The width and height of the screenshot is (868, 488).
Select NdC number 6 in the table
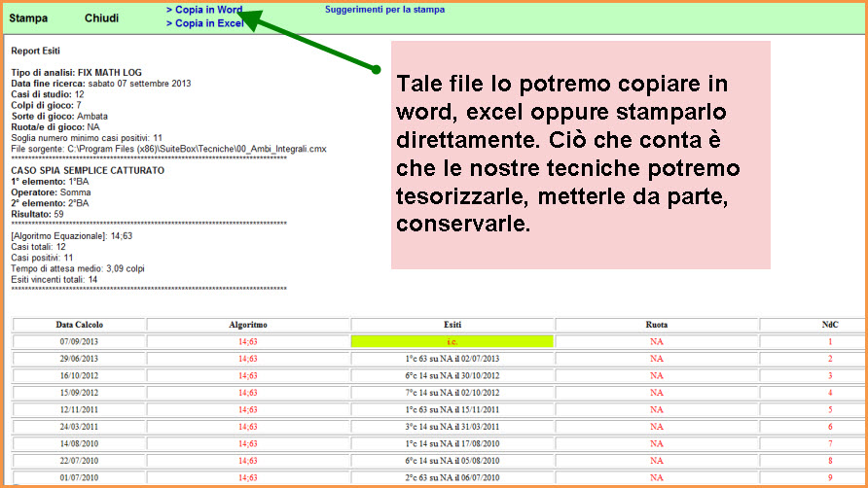(830, 427)
